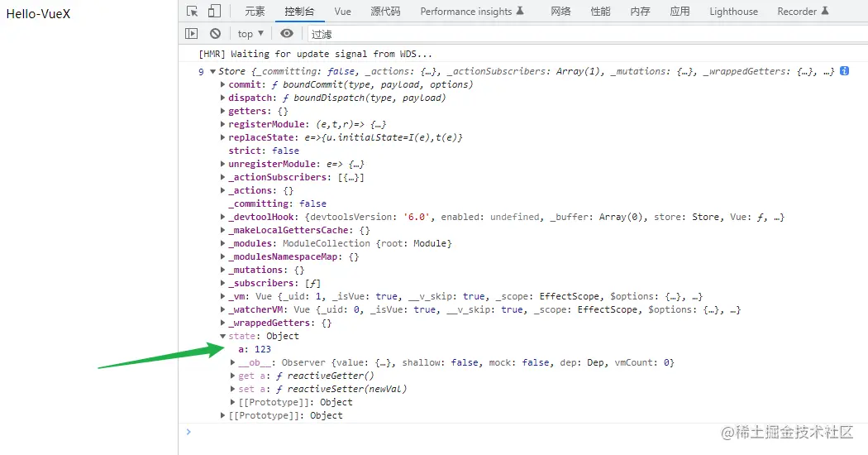Open the 性能 tab
Viewport: 868px width, 455px height.
pyautogui.click(x=600, y=11)
